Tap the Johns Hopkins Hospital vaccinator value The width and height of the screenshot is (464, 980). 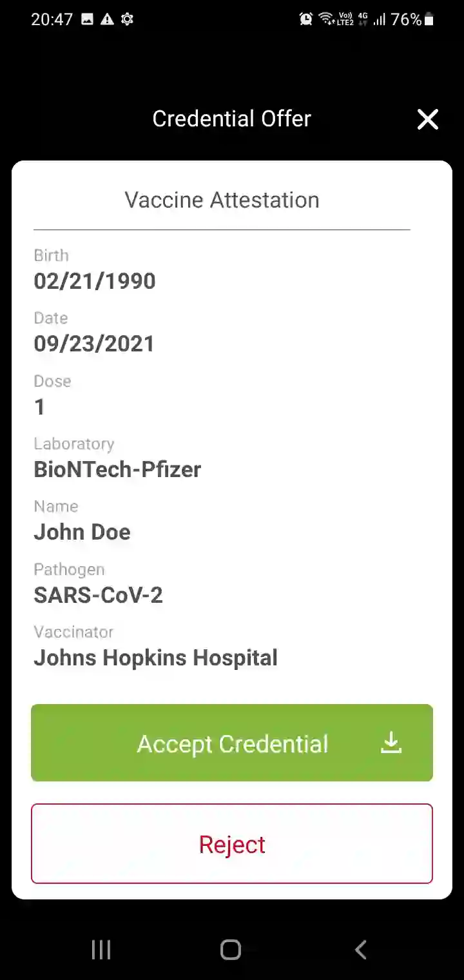(x=155, y=658)
